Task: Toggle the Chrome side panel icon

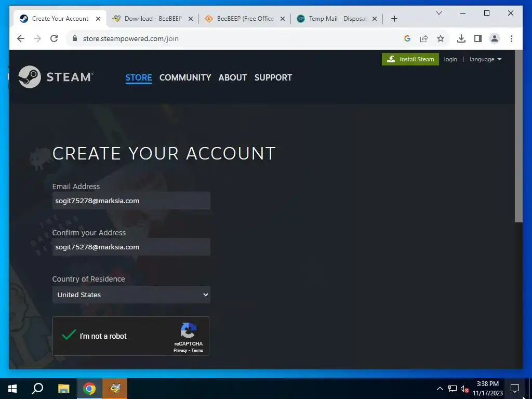Action: [x=478, y=38]
